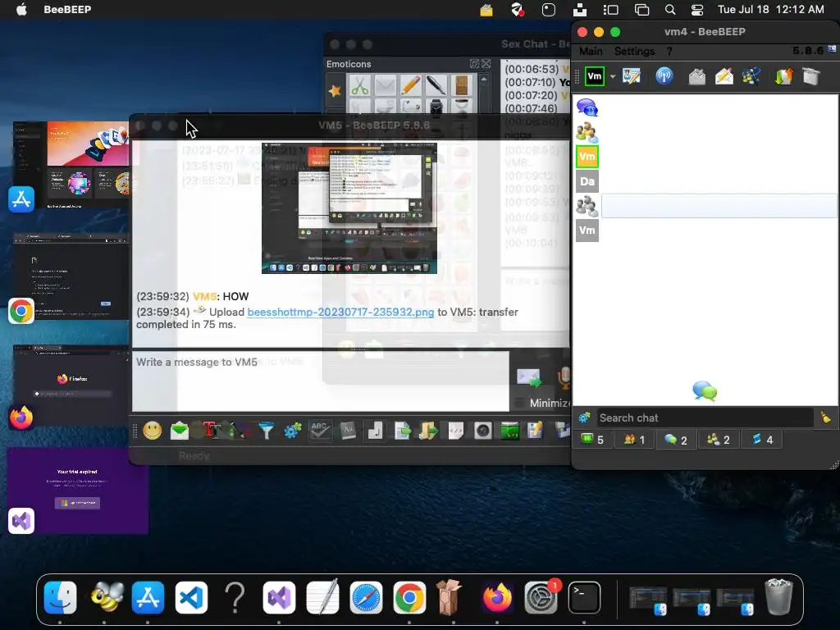Open chat settings gear icon in VM5 toolbar

tap(293, 430)
